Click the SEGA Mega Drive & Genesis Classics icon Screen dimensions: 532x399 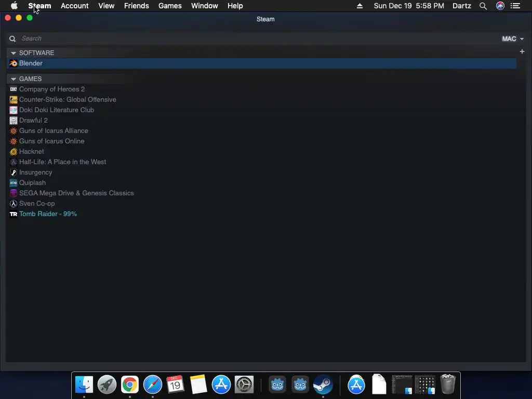pyautogui.click(x=13, y=193)
